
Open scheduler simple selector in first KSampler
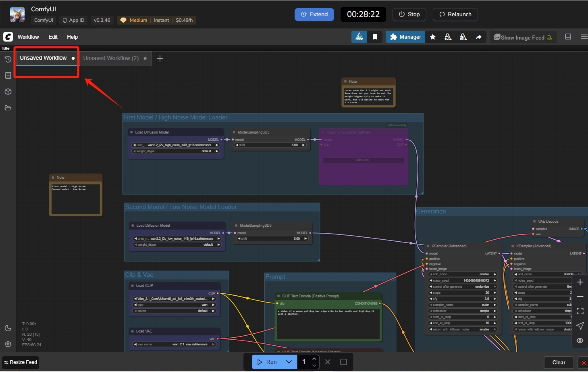pos(463,311)
